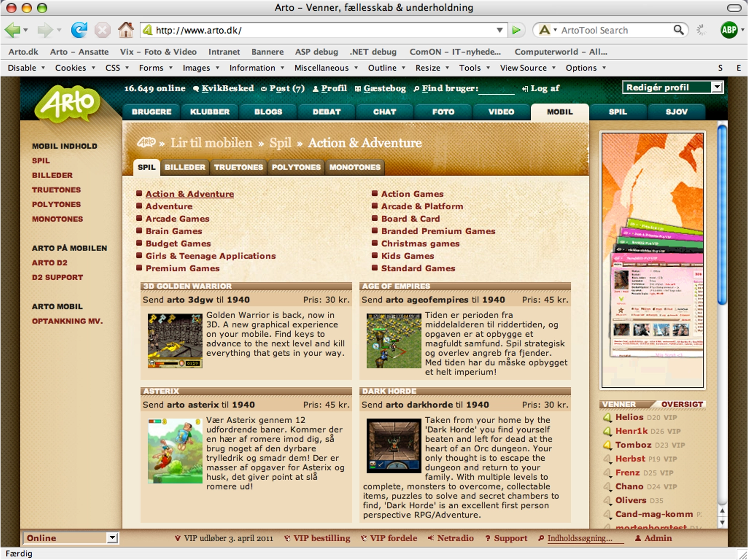This screenshot has width=748, height=560.
Task: Select the TRUETONES sub-tab
Action: [239, 167]
